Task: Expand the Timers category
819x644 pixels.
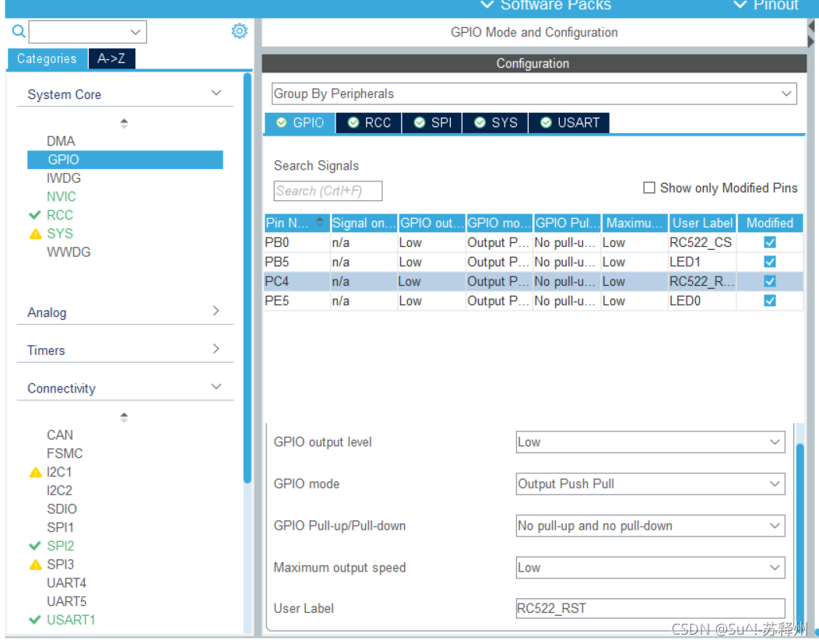Action: (216, 348)
